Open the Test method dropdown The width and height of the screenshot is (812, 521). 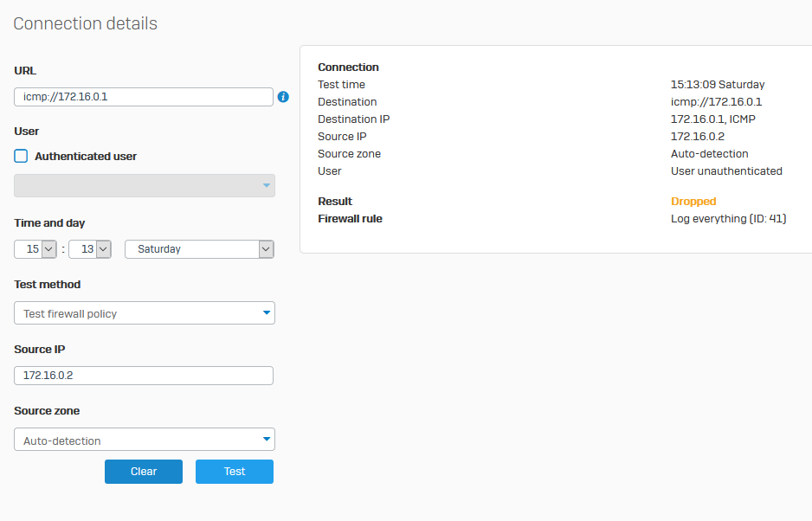tap(145, 313)
